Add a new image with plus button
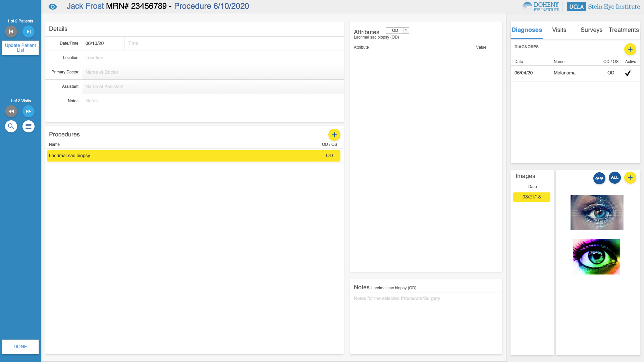644x362 pixels. 630,178
